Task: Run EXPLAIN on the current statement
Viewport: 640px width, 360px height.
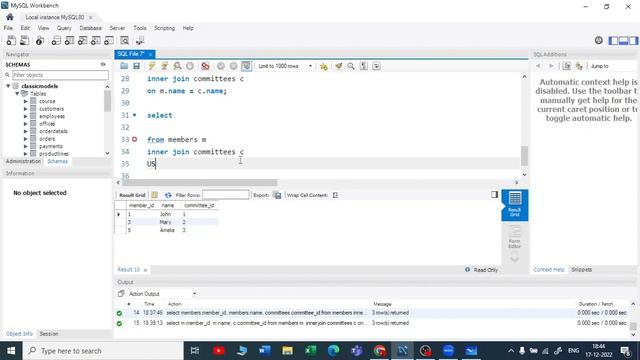Action: coord(177,66)
